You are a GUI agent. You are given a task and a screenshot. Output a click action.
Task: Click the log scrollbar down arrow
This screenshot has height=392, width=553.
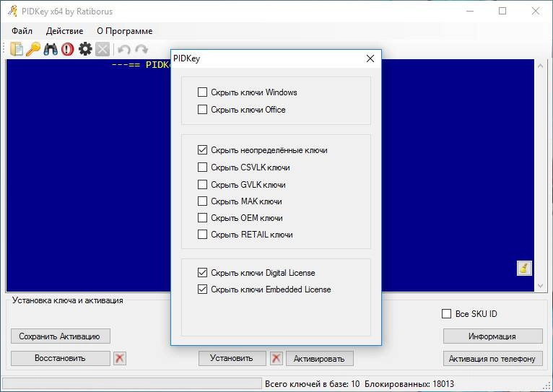tap(540, 286)
